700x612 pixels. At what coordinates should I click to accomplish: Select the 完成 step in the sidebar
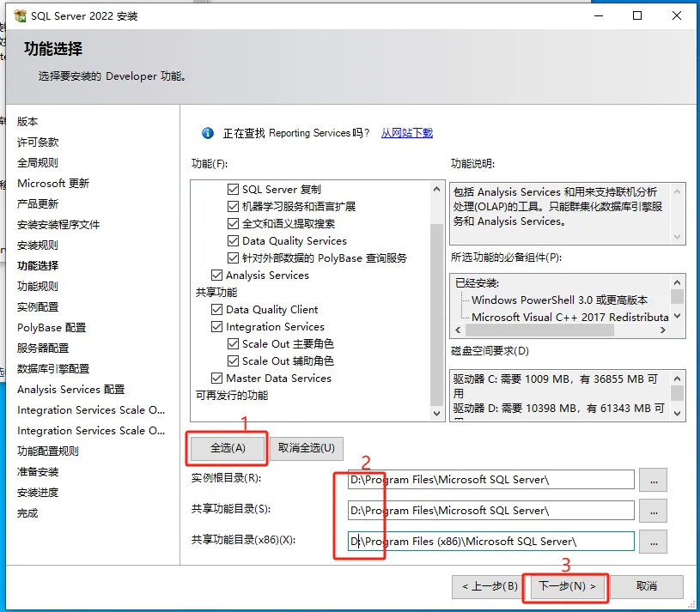pyautogui.click(x=27, y=513)
